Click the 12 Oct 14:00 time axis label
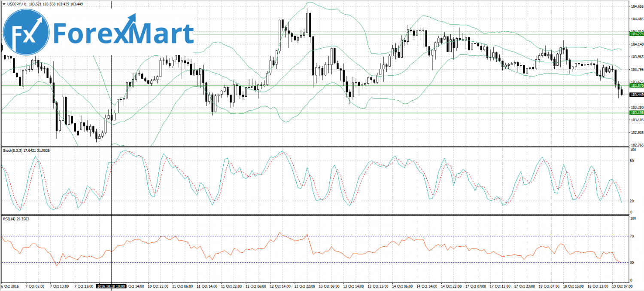 [281, 286]
